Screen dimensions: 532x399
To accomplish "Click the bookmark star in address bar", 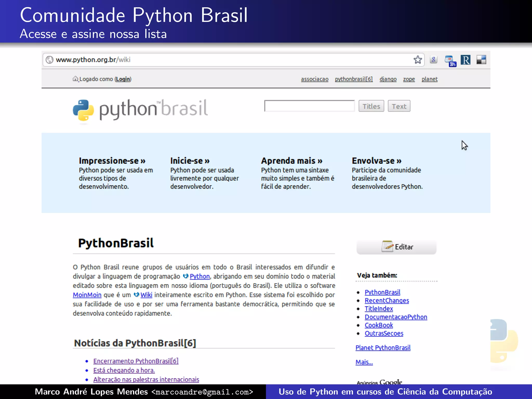I will [x=418, y=60].
